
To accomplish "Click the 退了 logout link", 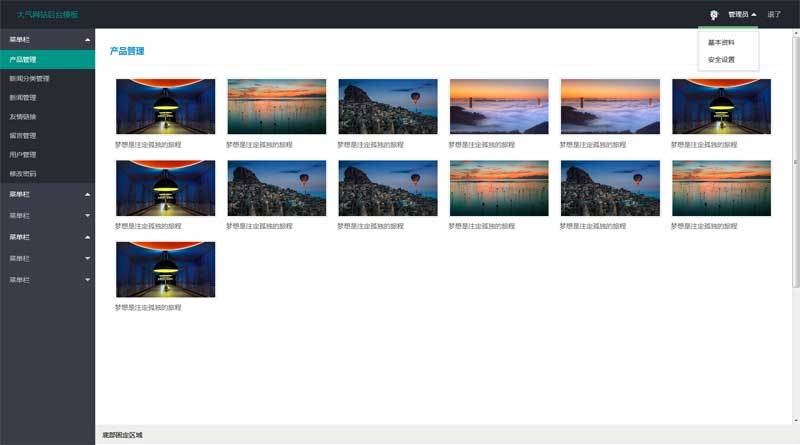I will click(774, 15).
